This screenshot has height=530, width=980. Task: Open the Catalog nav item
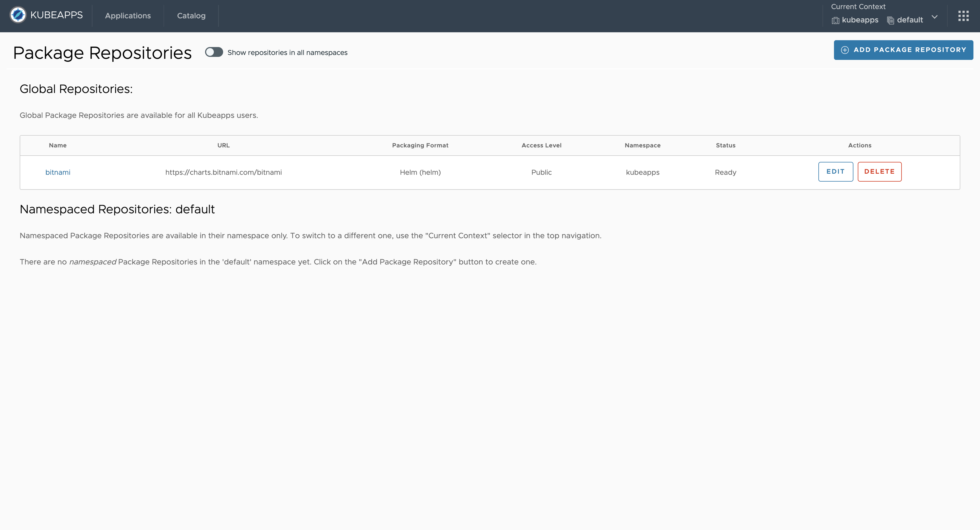click(191, 16)
